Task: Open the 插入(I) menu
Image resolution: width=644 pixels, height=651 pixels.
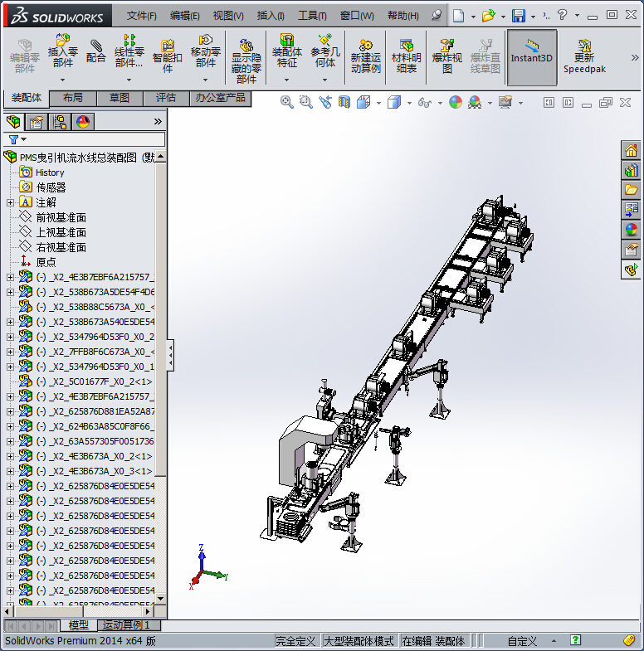Action: coord(271,16)
